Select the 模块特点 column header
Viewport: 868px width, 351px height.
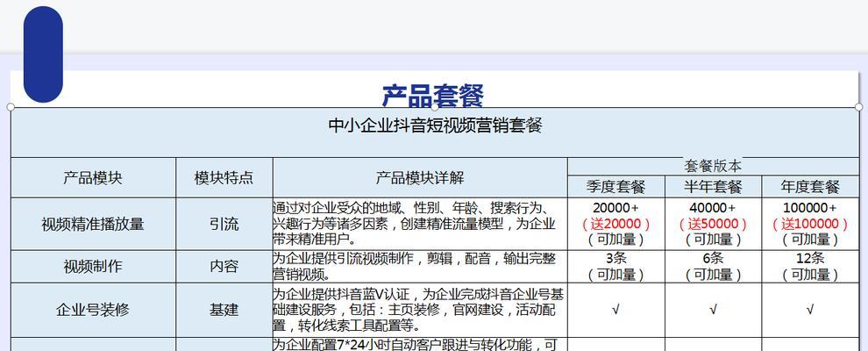point(224,178)
